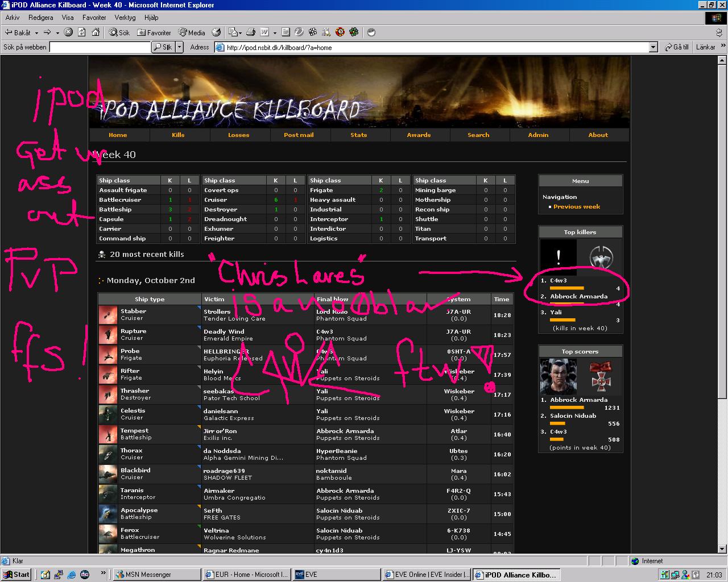Open the About tab

[598, 135]
